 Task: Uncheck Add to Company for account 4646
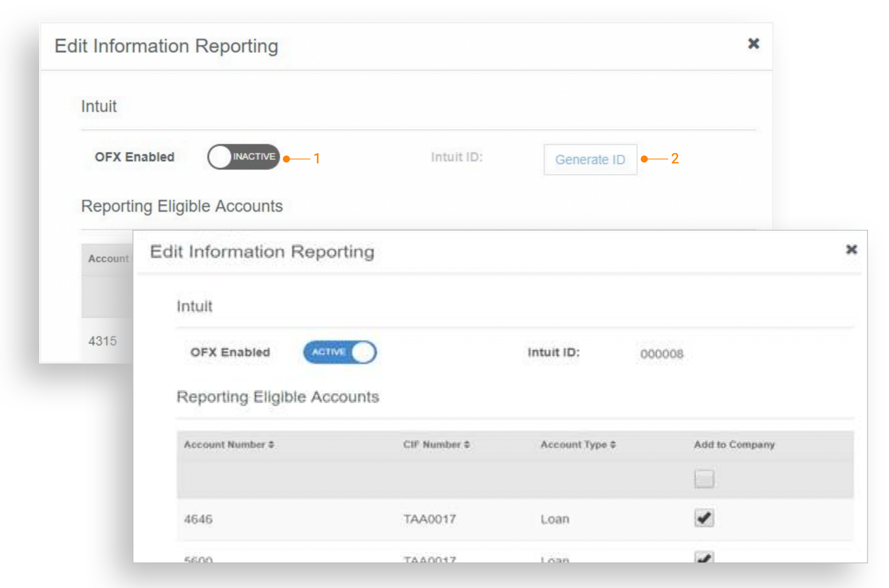(704, 518)
